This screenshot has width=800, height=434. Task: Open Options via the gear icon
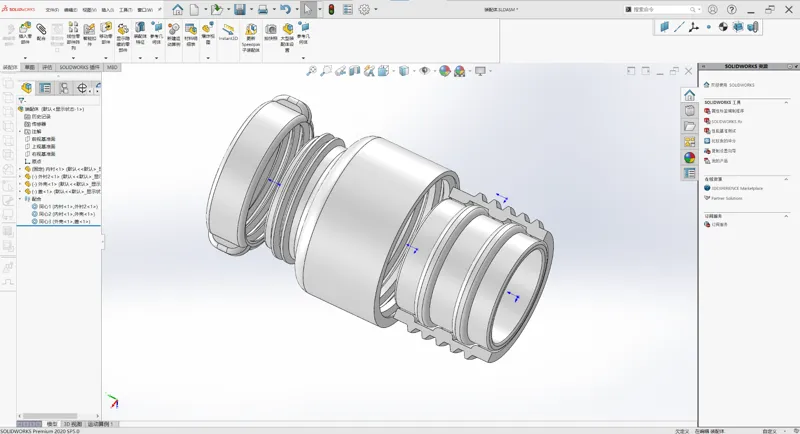(x=364, y=9)
